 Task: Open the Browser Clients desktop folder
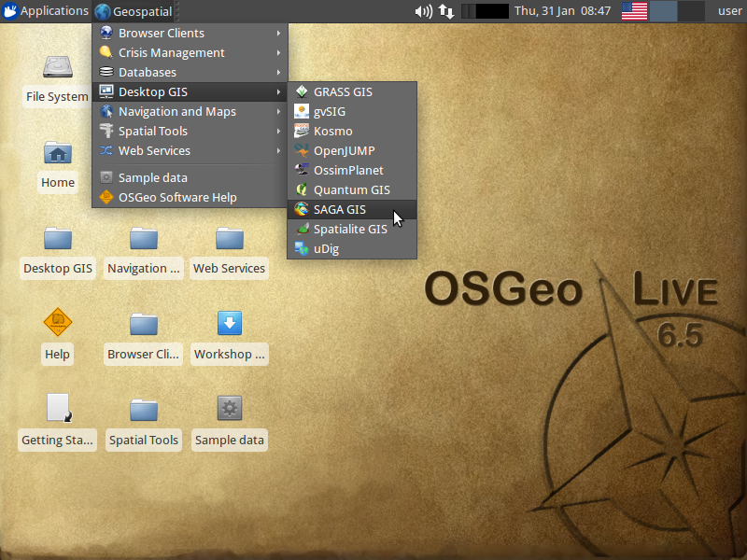pyautogui.click(x=144, y=324)
